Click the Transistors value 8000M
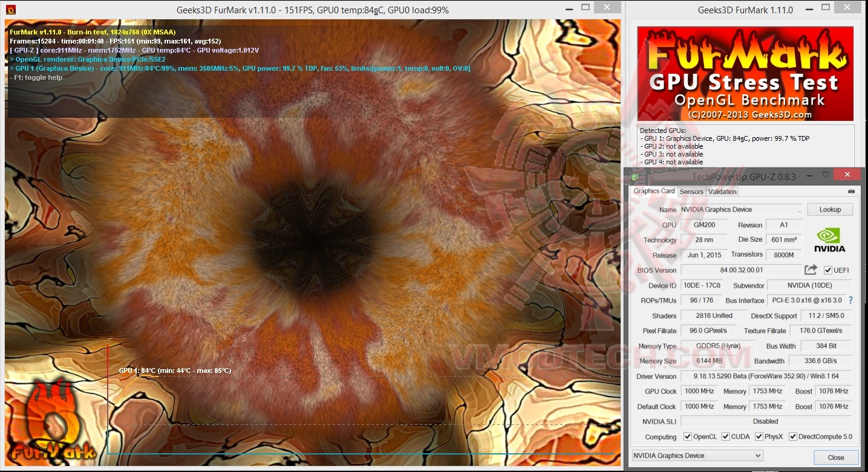868x472 pixels. (x=784, y=255)
